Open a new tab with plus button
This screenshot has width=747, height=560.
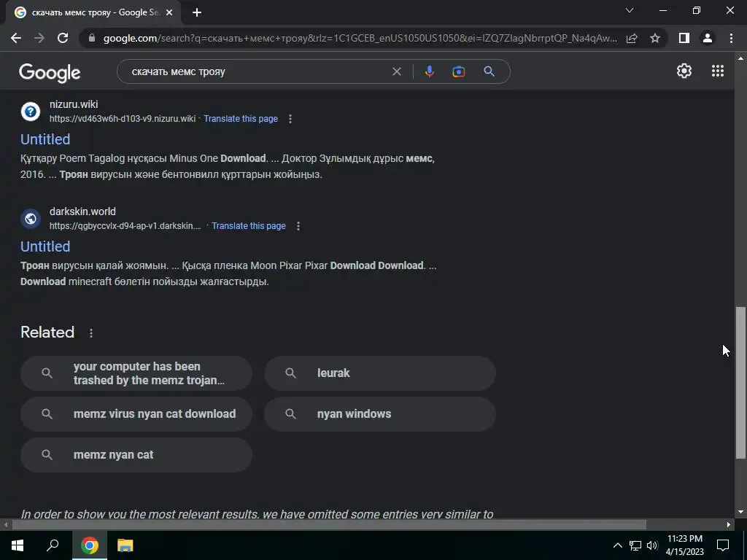197,12
